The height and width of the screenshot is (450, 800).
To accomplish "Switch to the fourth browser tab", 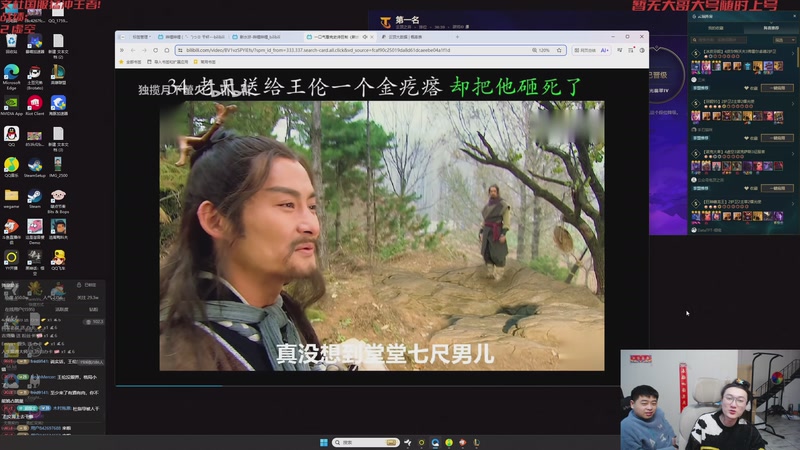I will point(413,37).
